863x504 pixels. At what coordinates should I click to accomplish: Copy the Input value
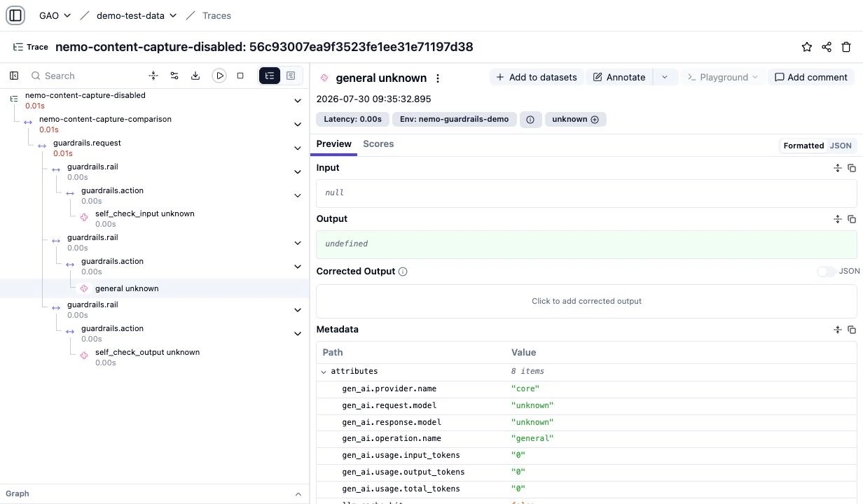click(x=852, y=168)
